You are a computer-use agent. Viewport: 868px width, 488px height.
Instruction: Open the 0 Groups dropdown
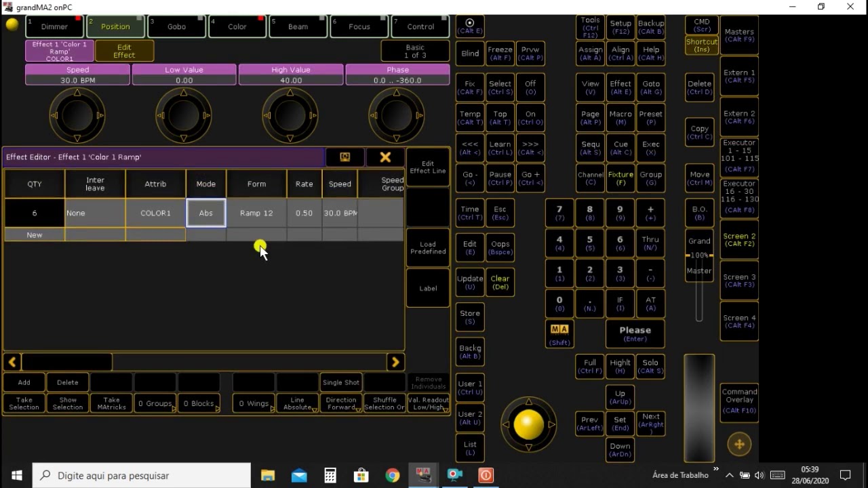tap(155, 403)
